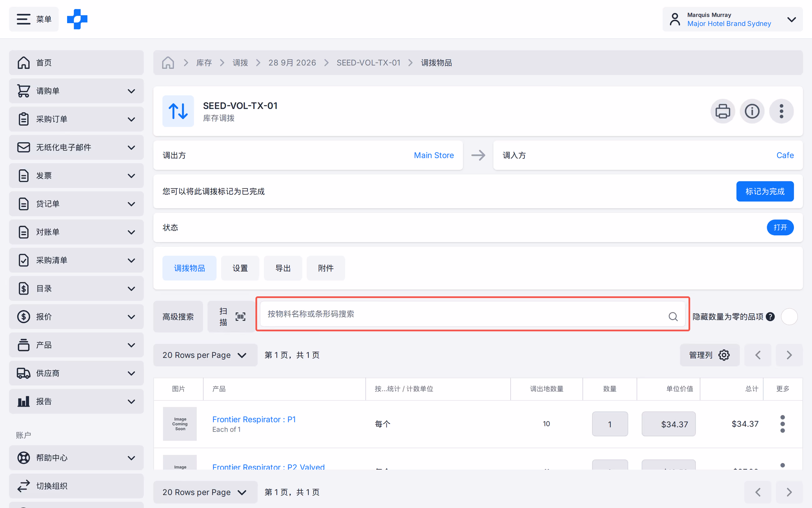Open Frontier Respirator : P1 product link
This screenshot has width=812, height=508.
254,419
